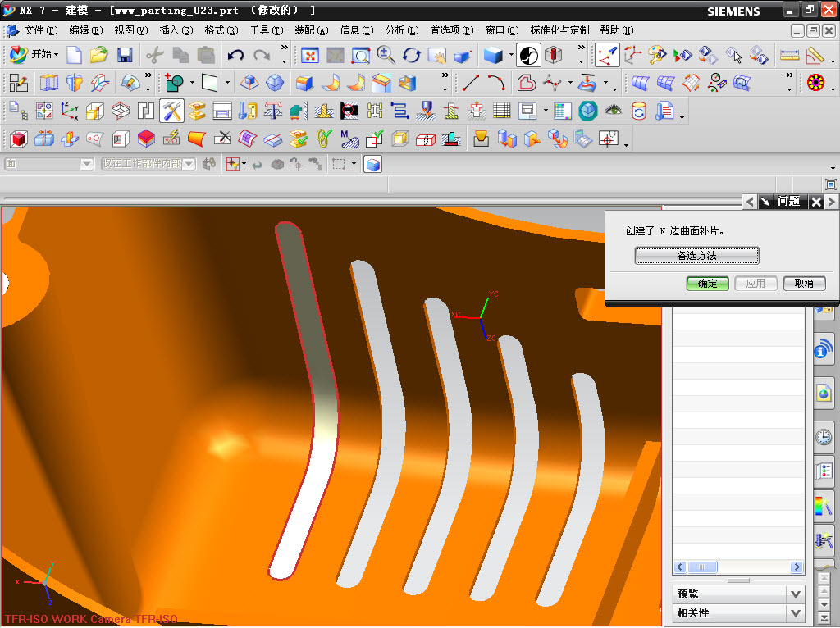Toggle the full-screen icon at right

coord(830,184)
